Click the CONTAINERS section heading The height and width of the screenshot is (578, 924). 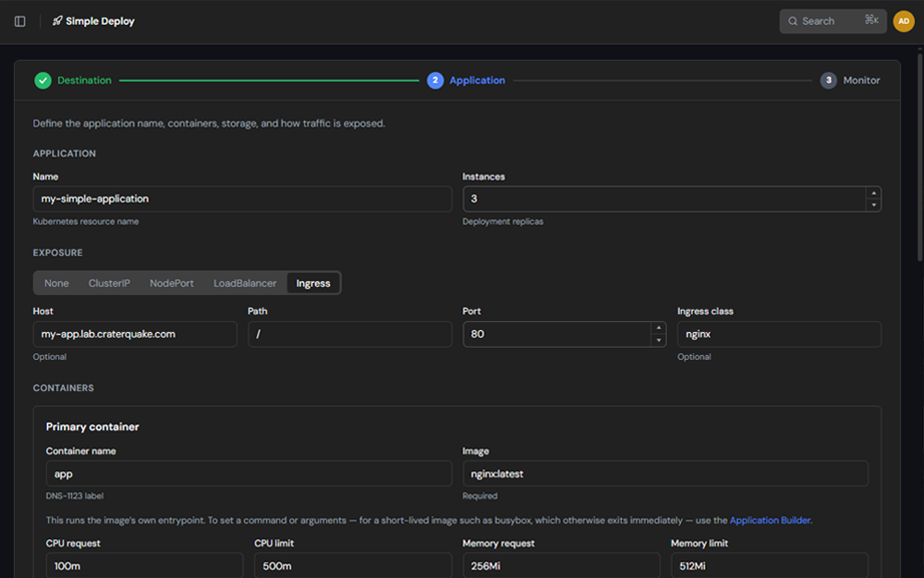63,388
